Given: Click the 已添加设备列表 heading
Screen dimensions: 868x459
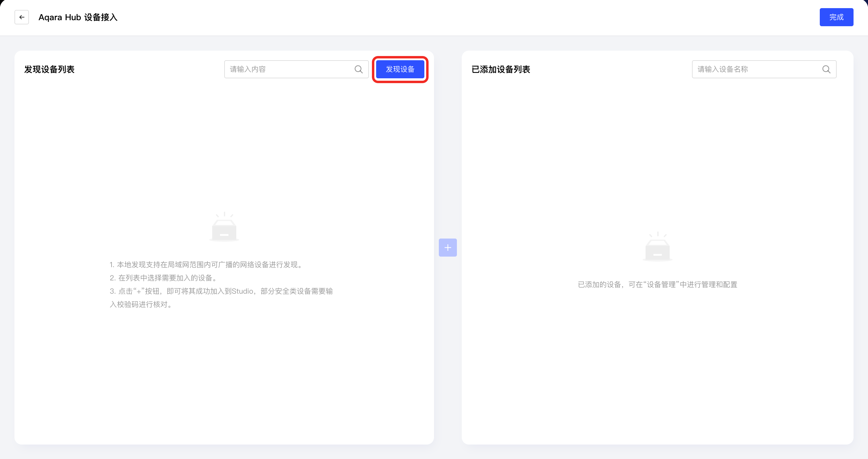Looking at the screenshot, I should pyautogui.click(x=501, y=69).
